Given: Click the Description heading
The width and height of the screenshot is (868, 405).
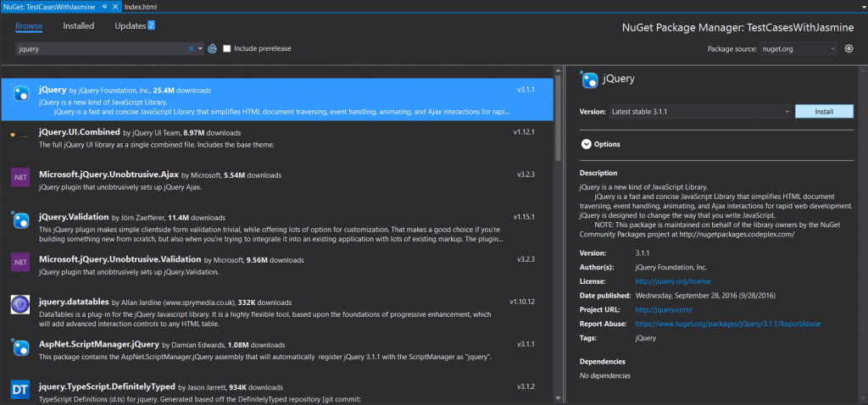Looking at the screenshot, I should coord(598,173).
